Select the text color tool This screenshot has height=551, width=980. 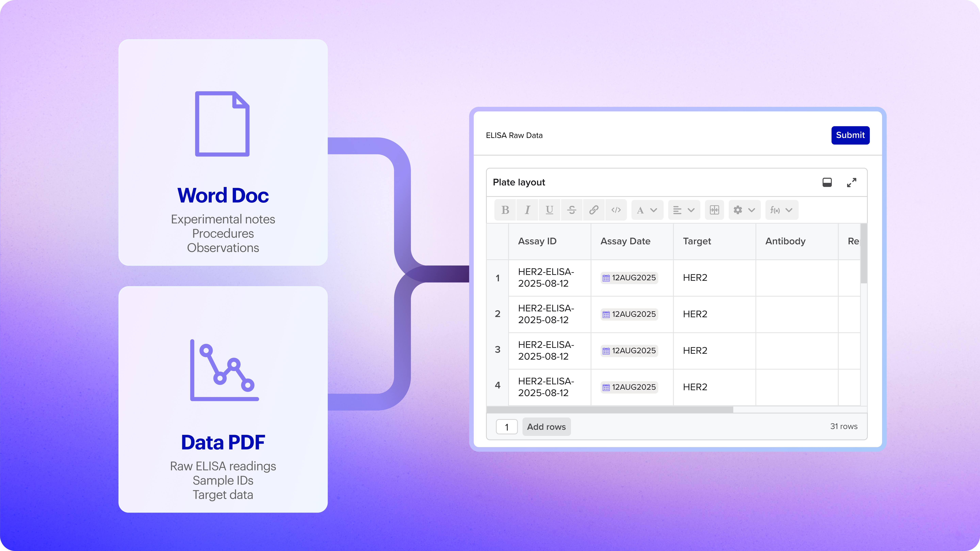[x=647, y=210]
